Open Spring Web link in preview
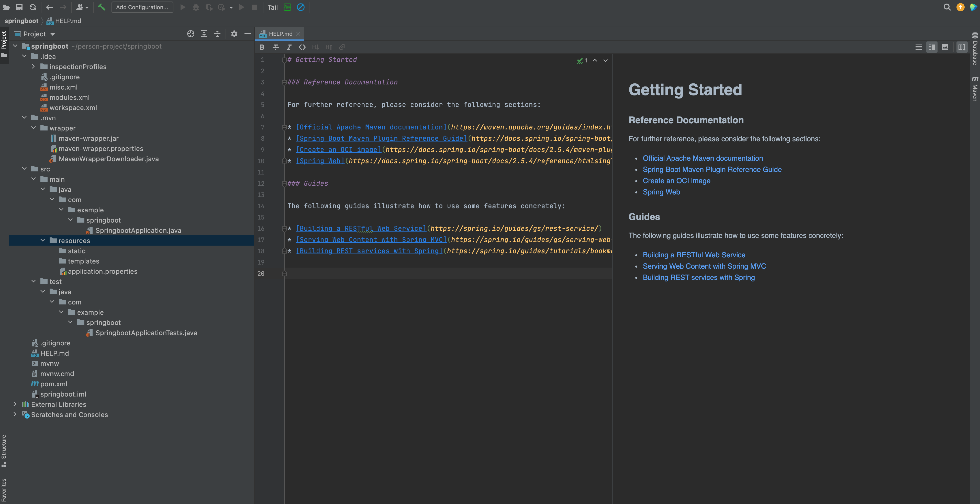The width and height of the screenshot is (980, 504). point(661,192)
